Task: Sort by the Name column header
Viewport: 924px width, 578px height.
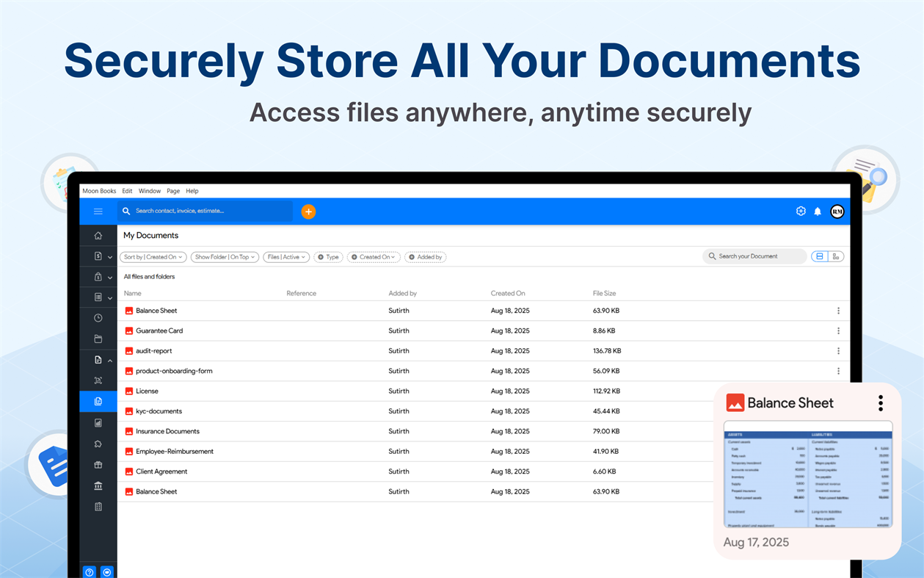Action: click(x=133, y=293)
